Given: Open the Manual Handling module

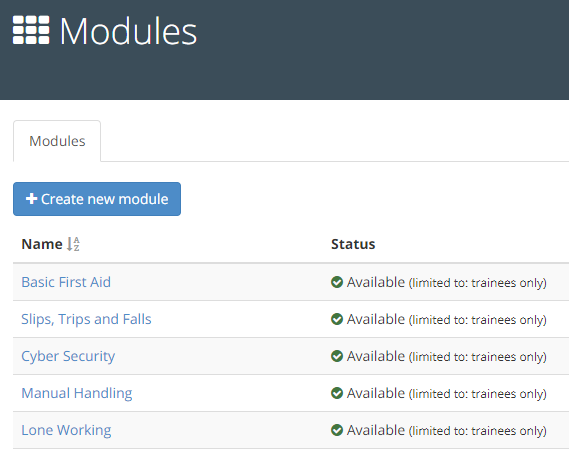Looking at the screenshot, I should point(77,393).
